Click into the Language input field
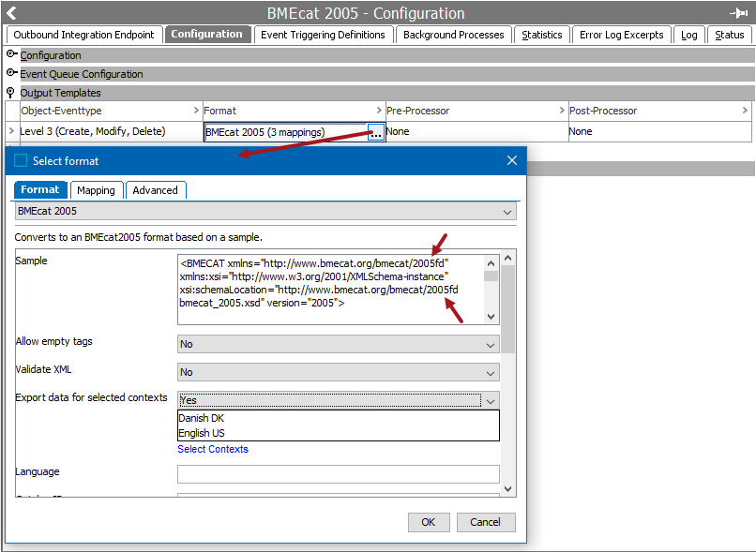This screenshot has width=756, height=552. (339, 474)
